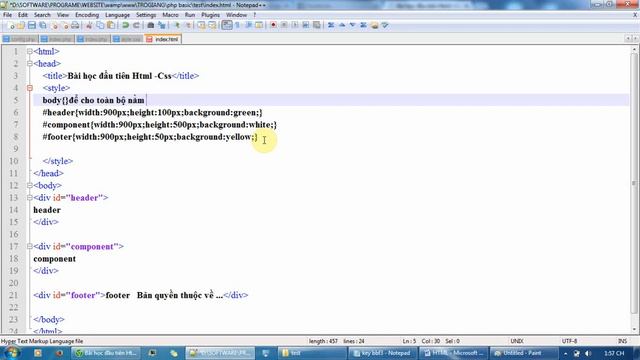Collapse the component div fold on line 17
The height and width of the screenshot is (360, 640).
click(30, 247)
